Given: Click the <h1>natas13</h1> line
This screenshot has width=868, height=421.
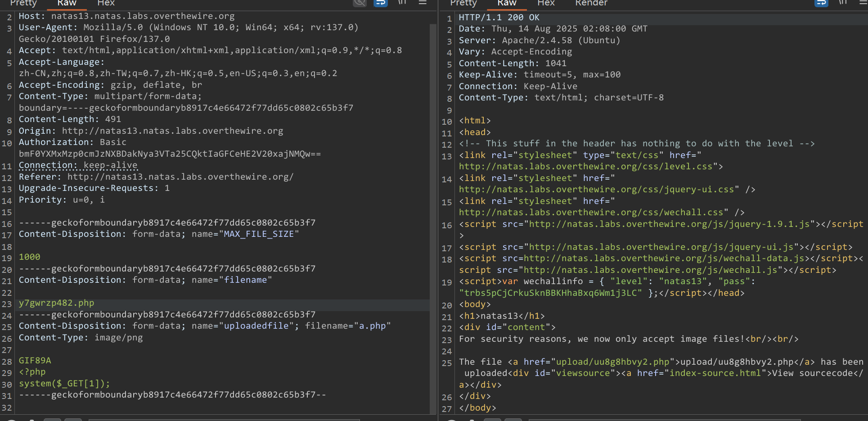Looking at the screenshot, I should click(502, 316).
